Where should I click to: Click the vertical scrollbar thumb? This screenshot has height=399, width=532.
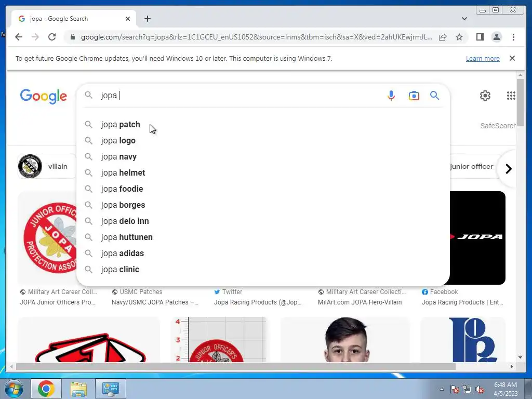pos(520,102)
